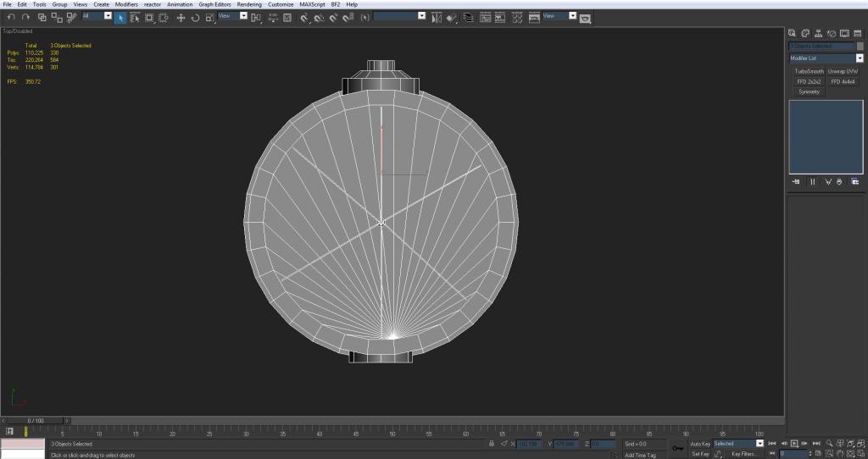The image size is (868, 459).
Task: Open the Modifiers menu
Action: click(x=126, y=4)
